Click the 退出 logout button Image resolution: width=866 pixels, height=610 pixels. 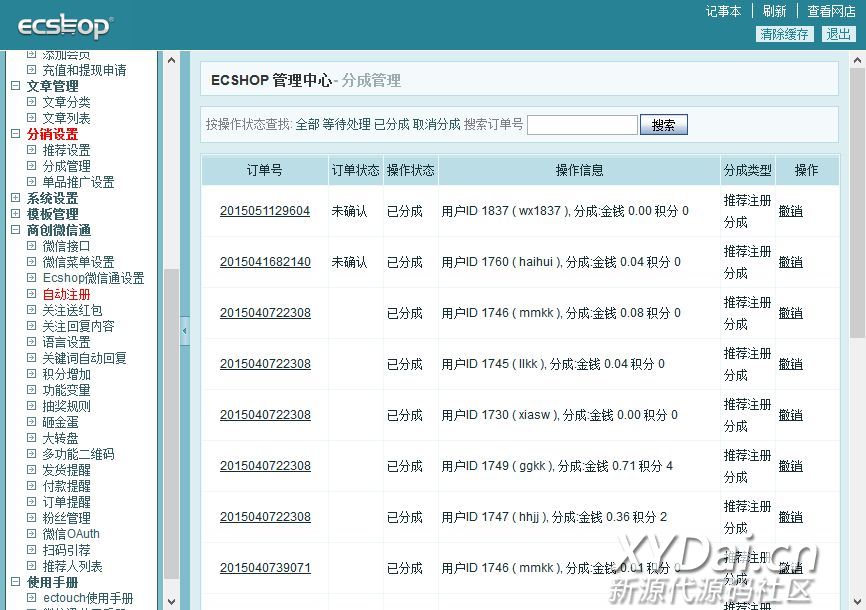(x=838, y=34)
